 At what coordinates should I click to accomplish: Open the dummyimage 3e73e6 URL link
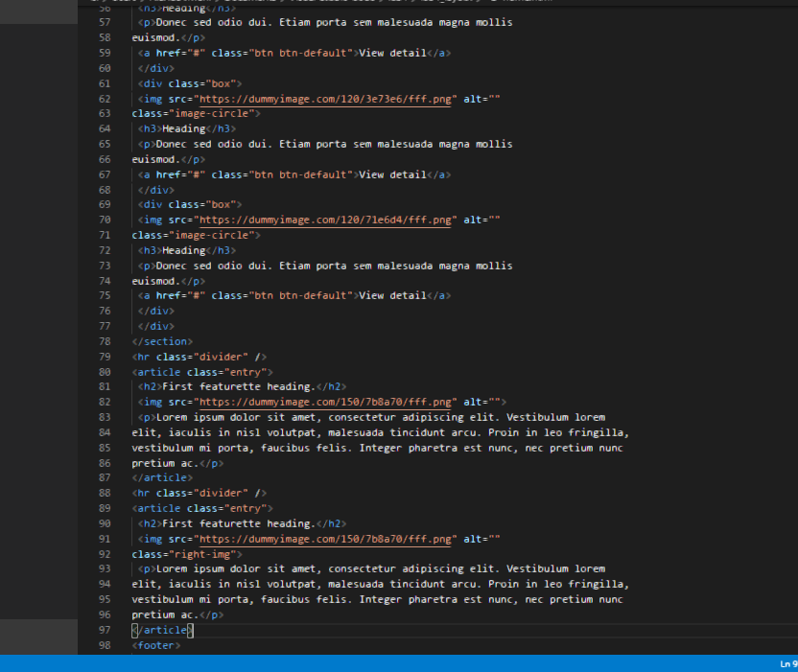[x=325, y=99]
